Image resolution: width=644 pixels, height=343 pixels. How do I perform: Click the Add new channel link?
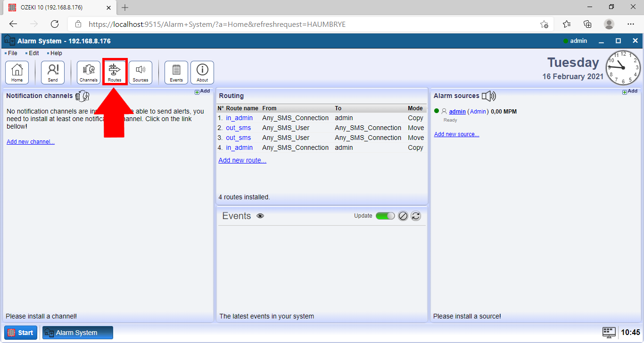(31, 142)
